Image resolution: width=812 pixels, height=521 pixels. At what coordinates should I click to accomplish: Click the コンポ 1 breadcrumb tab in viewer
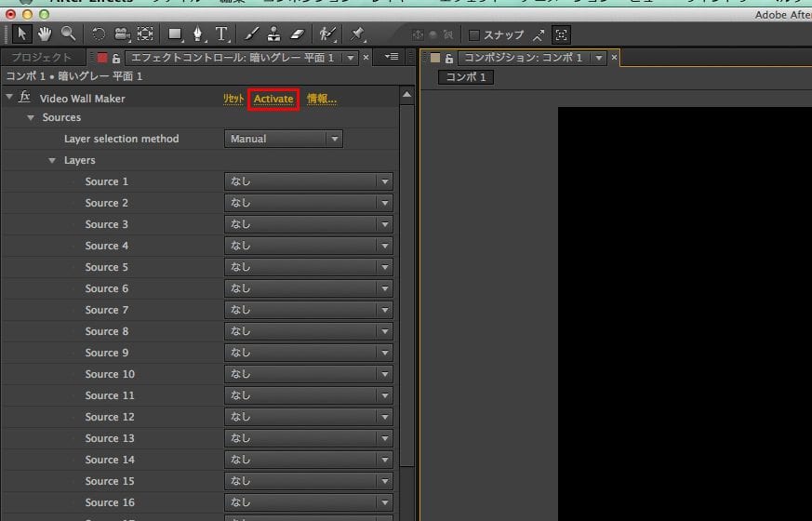coord(466,77)
